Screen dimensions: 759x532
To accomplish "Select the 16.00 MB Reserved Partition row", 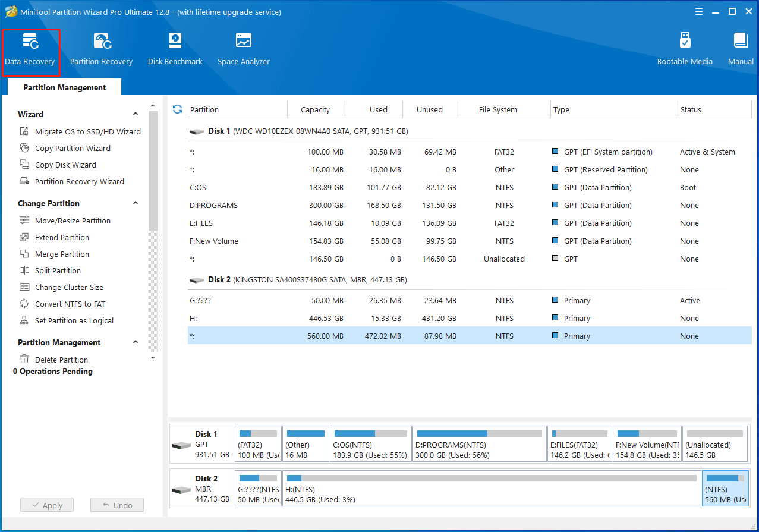I will (470, 169).
